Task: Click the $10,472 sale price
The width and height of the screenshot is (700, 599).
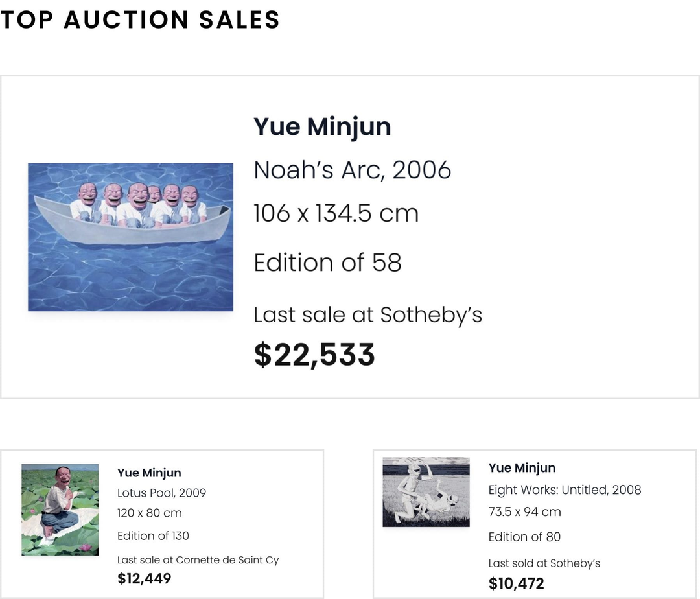Action: pos(516,583)
